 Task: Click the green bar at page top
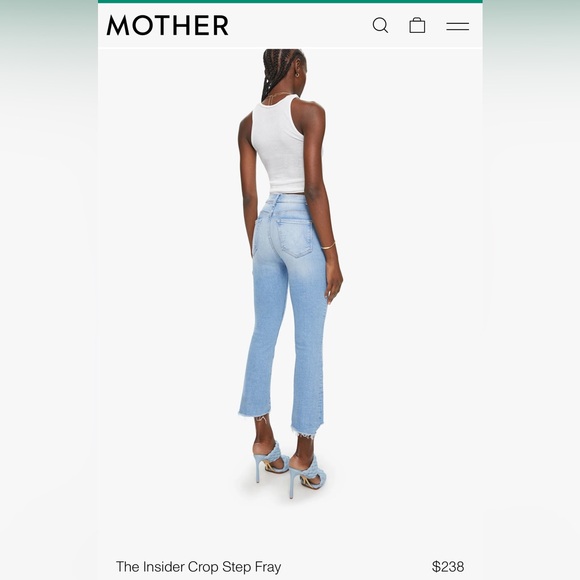pos(290,1)
